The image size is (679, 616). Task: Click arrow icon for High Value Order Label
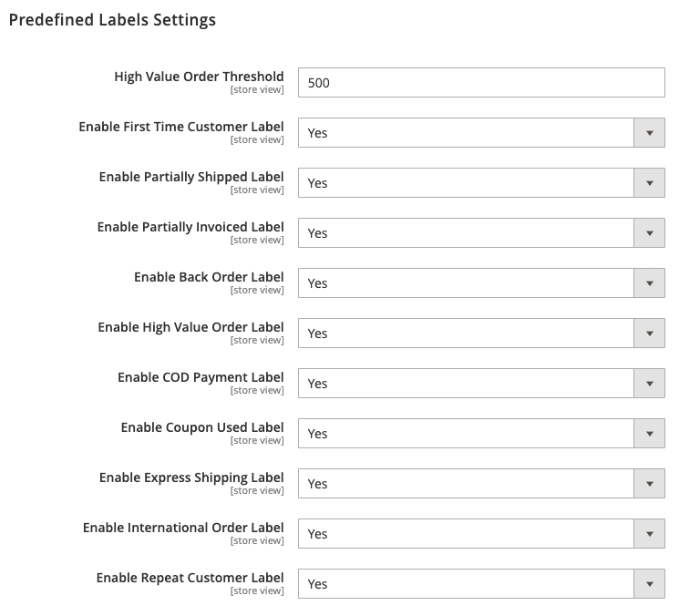pyautogui.click(x=649, y=333)
